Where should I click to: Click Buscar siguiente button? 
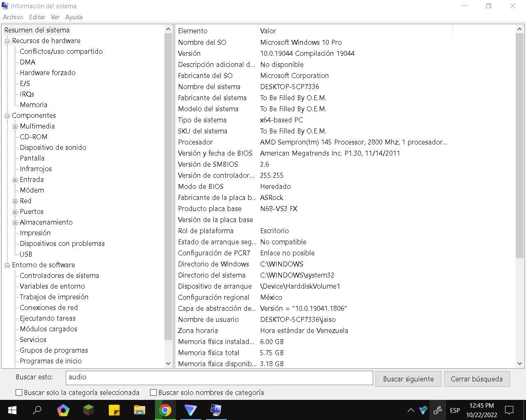408,379
